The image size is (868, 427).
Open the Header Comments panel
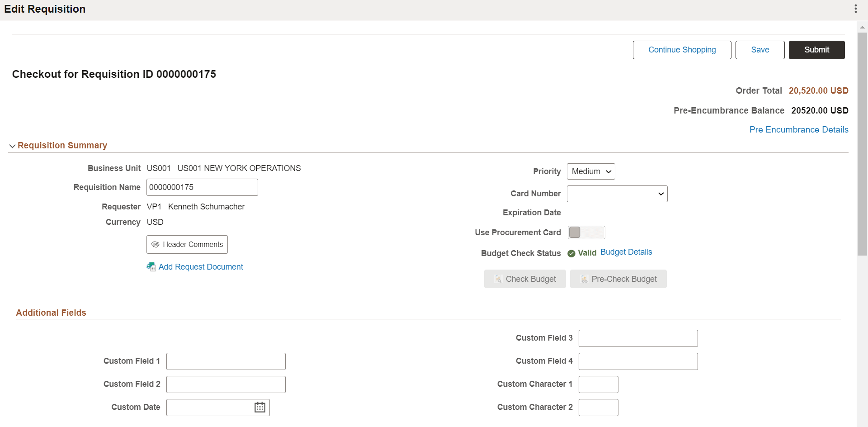[187, 244]
